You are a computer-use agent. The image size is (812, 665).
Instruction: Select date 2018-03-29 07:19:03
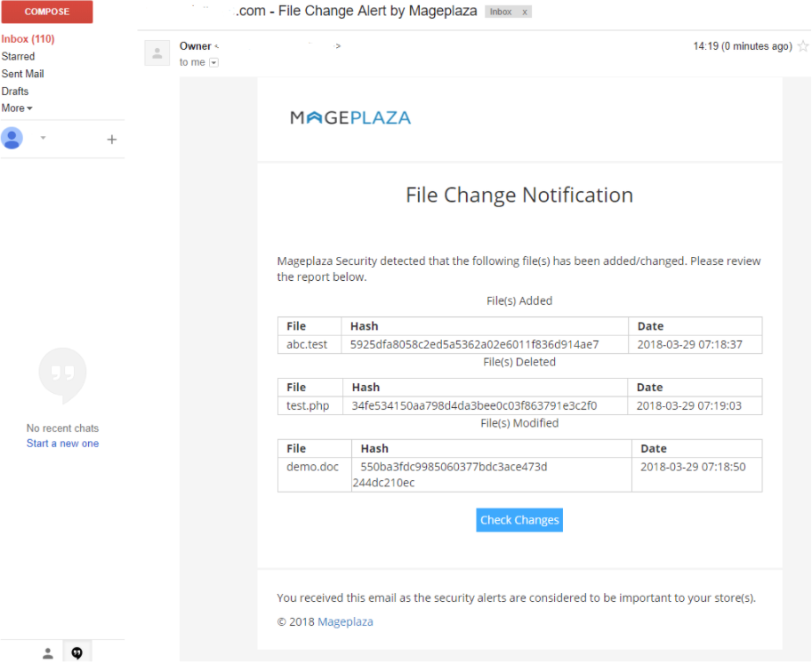689,405
